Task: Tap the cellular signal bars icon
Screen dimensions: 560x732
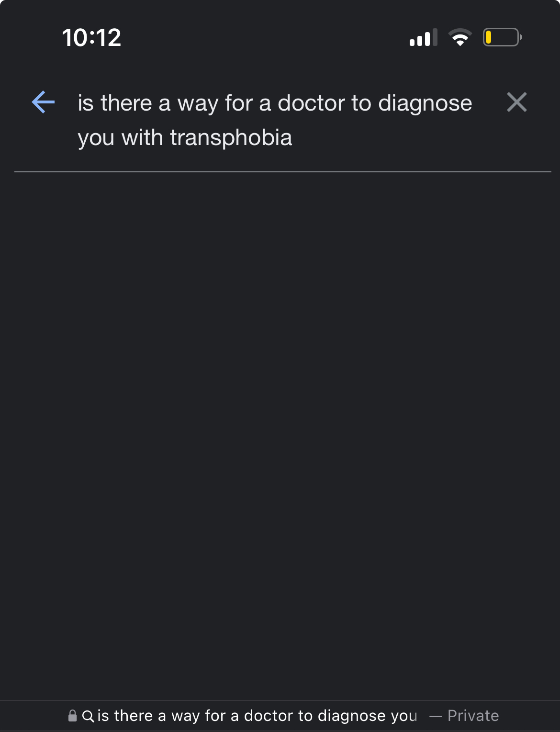Action: point(423,38)
